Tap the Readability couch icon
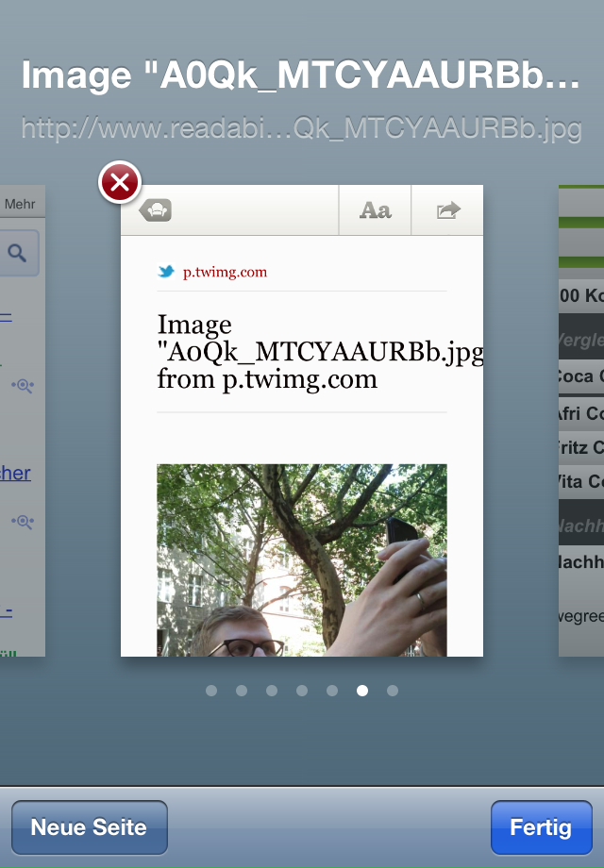This screenshot has height=868, width=604. click(156, 210)
